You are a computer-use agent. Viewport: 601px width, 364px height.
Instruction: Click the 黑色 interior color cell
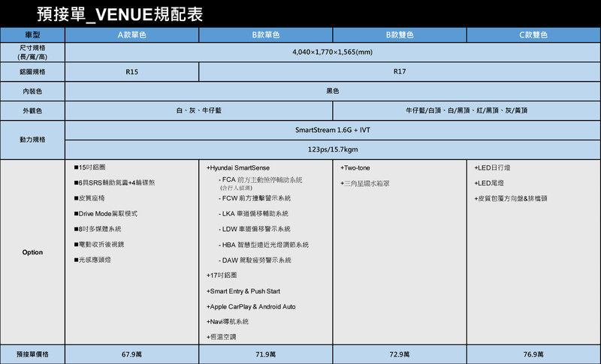point(333,92)
